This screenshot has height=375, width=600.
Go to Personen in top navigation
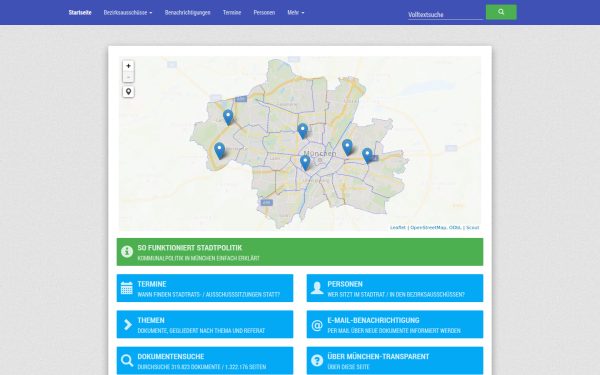[264, 13]
